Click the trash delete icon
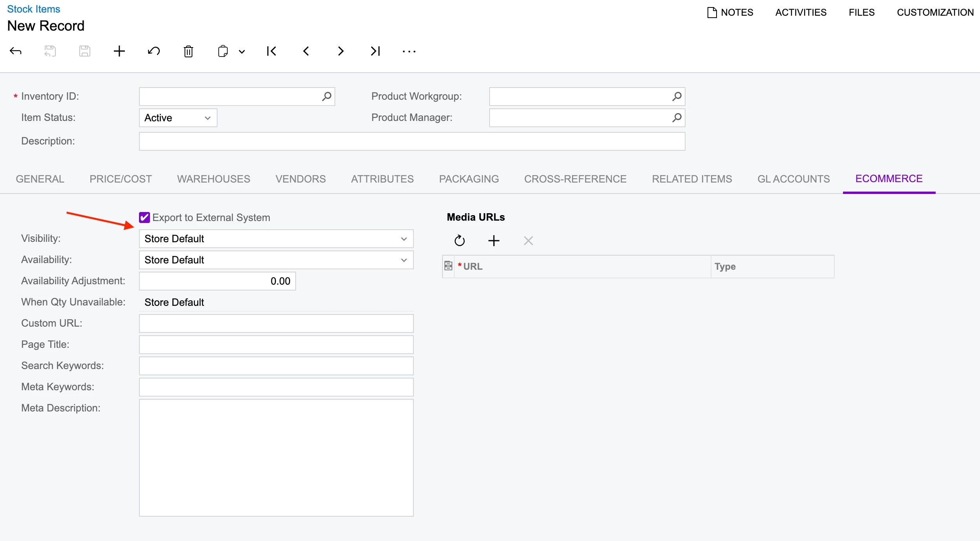The image size is (980, 541). pyautogui.click(x=188, y=51)
